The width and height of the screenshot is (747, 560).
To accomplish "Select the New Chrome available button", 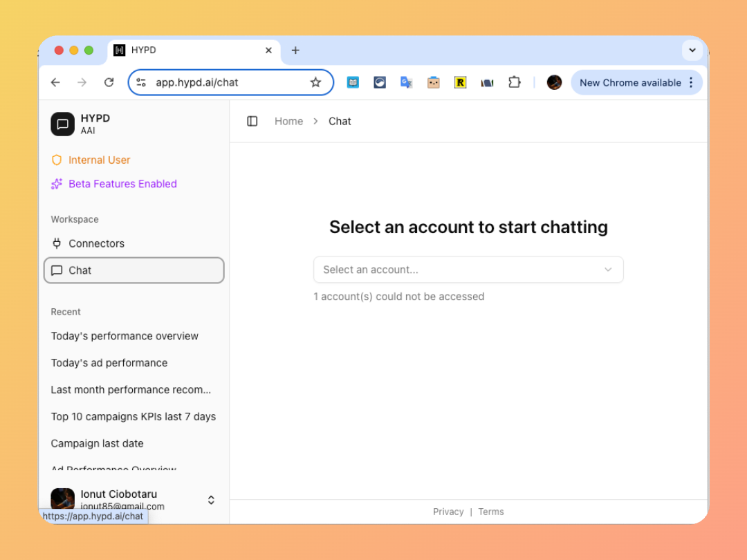I will [631, 82].
